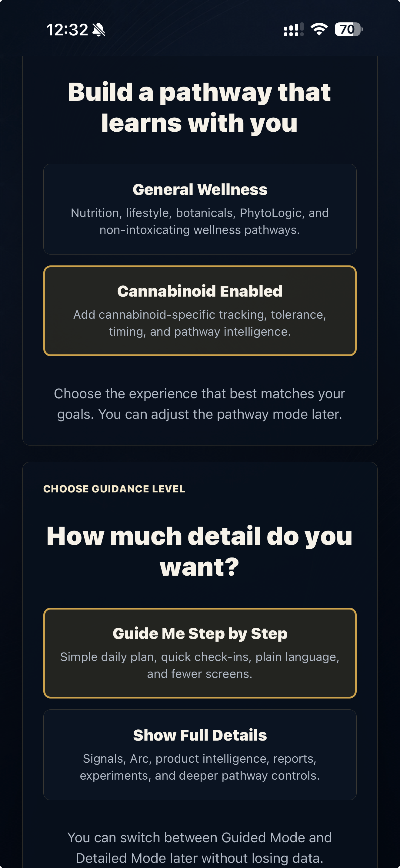Tap the silent mode bell icon
This screenshot has width=400, height=868.
pyautogui.click(x=99, y=30)
